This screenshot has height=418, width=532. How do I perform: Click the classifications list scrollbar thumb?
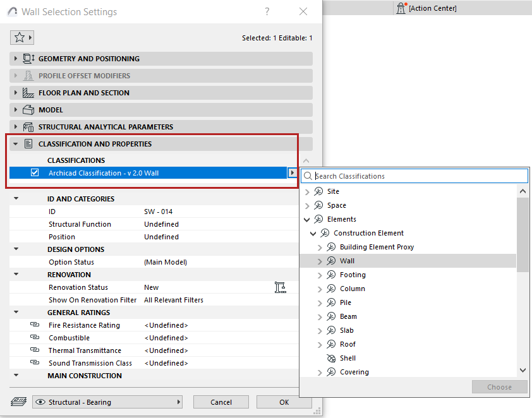click(x=523, y=235)
